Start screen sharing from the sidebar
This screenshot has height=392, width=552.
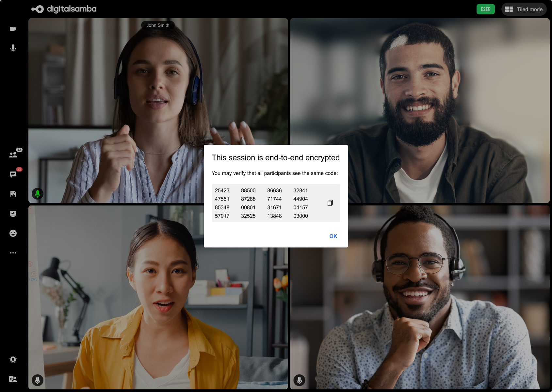click(x=13, y=214)
